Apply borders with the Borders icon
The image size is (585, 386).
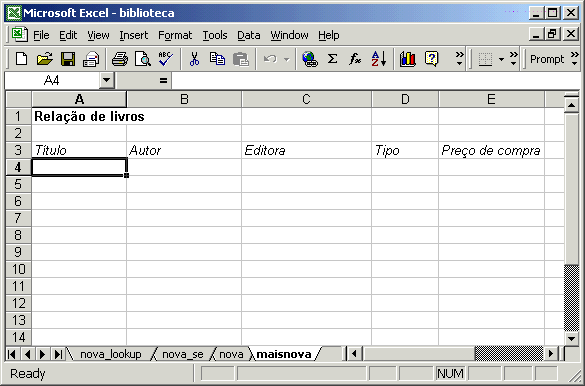(485, 59)
